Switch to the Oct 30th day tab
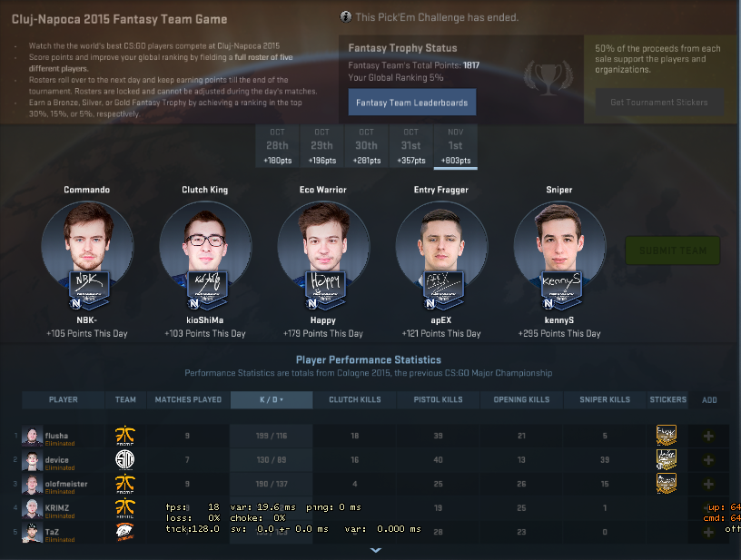 366,146
